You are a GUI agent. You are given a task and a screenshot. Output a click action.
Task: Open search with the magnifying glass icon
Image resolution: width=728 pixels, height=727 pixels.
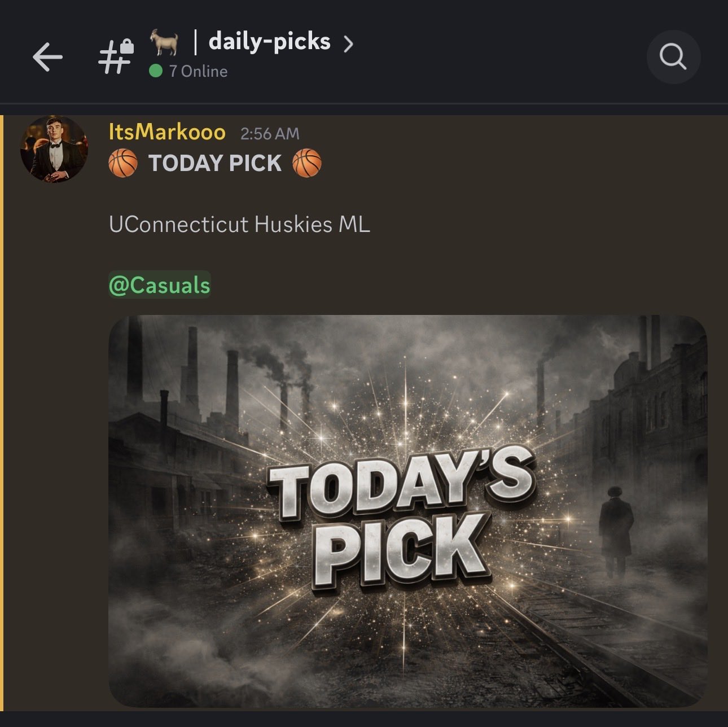coord(673,57)
